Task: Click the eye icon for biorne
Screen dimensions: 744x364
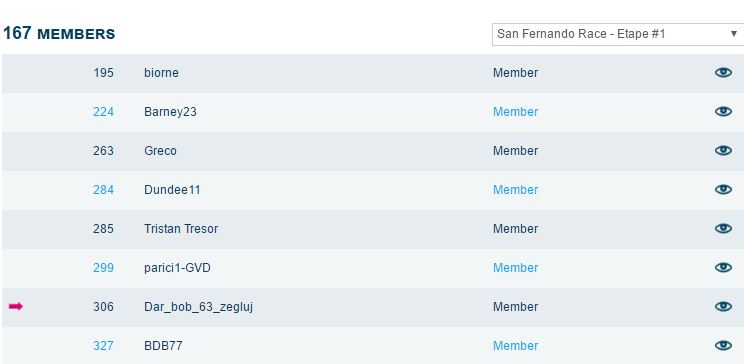Action: 723,73
